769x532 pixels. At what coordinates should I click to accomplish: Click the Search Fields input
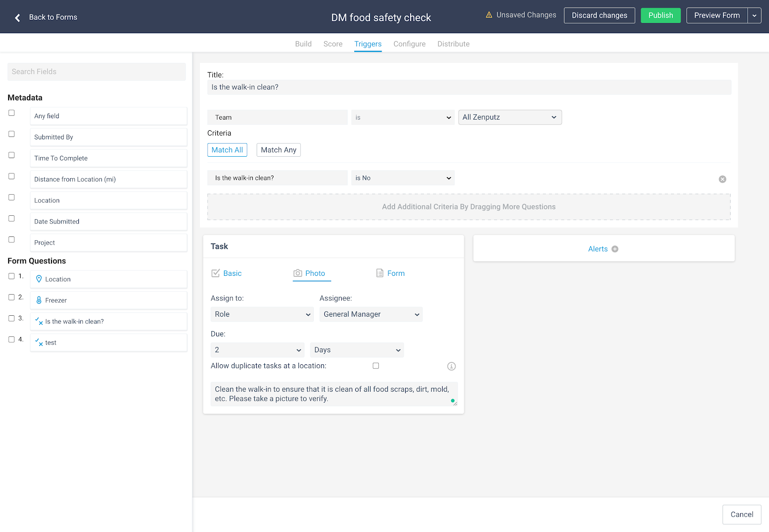[97, 72]
